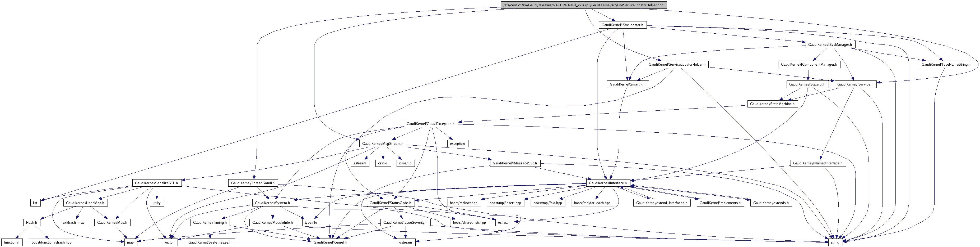
Task: Click GaudiKernel/TypeNameString.h node
Action: click(946, 64)
